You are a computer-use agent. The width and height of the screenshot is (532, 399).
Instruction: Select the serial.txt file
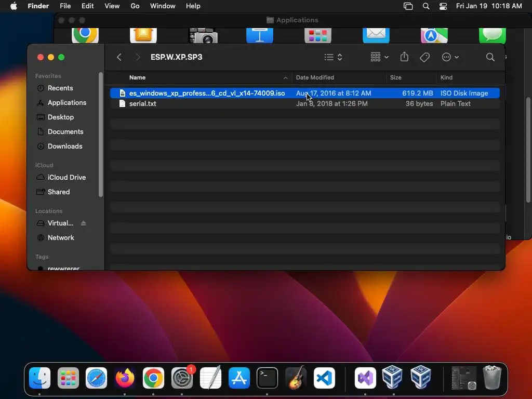pos(304,103)
